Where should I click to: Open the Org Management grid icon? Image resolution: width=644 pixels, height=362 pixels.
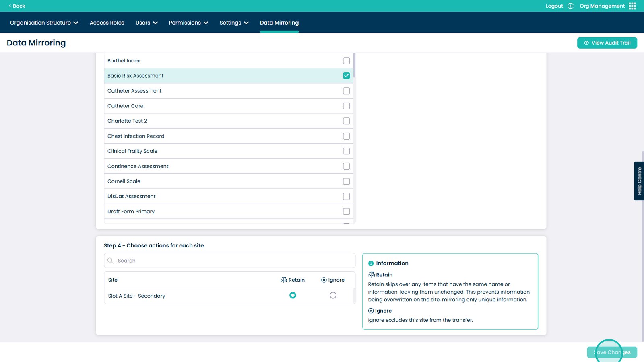click(632, 6)
